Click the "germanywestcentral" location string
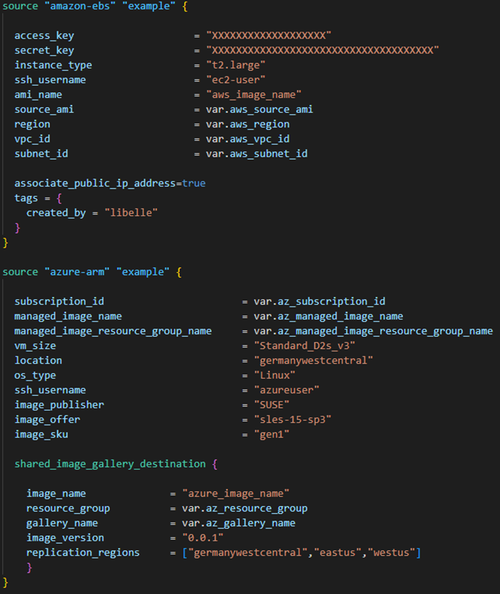The width and height of the screenshot is (500, 594). [313, 361]
